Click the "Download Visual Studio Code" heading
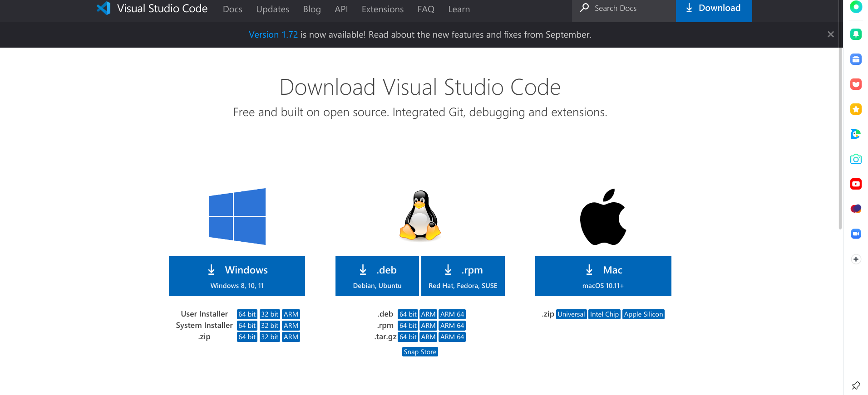 [420, 87]
